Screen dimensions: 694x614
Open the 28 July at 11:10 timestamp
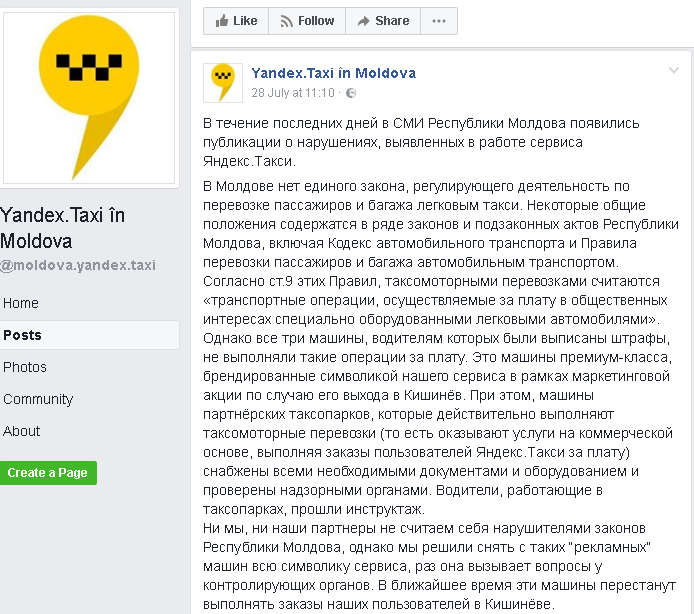(x=293, y=93)
